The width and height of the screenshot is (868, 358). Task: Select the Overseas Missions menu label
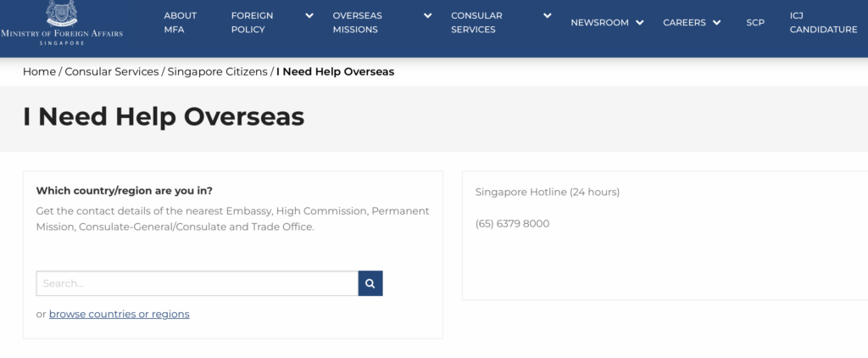tap(355, 23)
